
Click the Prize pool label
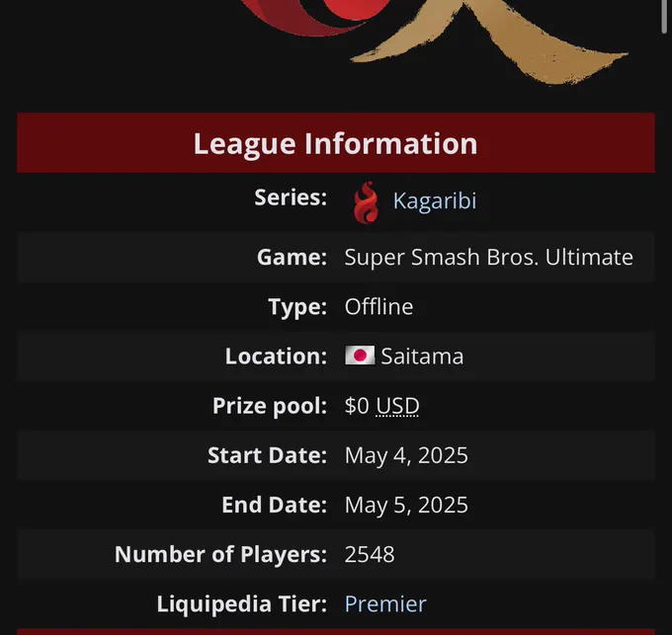(x=270, y=406)
